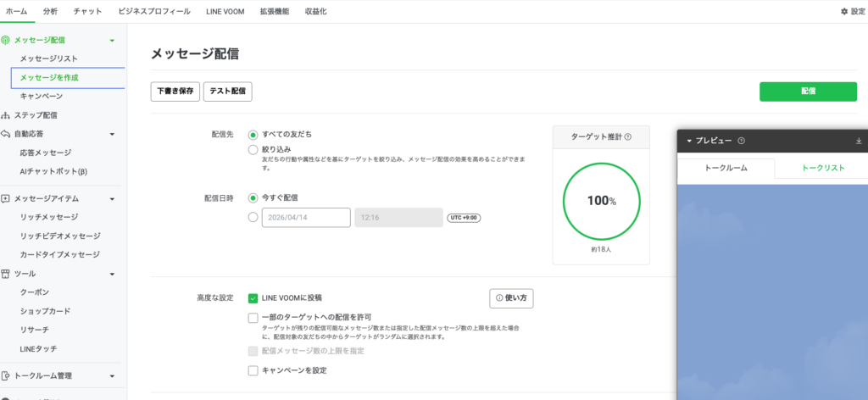Click 下書き保存 button

point(175,92)
